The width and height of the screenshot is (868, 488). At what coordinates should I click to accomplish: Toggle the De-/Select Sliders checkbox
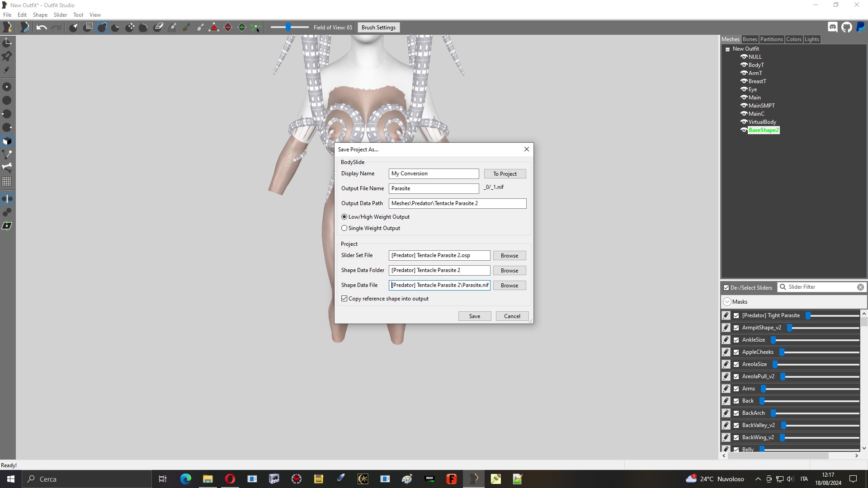pyautogui.click(x=726, y=288)
